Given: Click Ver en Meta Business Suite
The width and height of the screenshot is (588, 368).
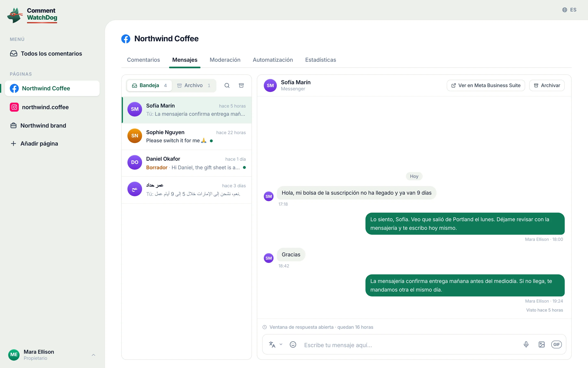Looking at the screenshot, I should click(486, 85).
